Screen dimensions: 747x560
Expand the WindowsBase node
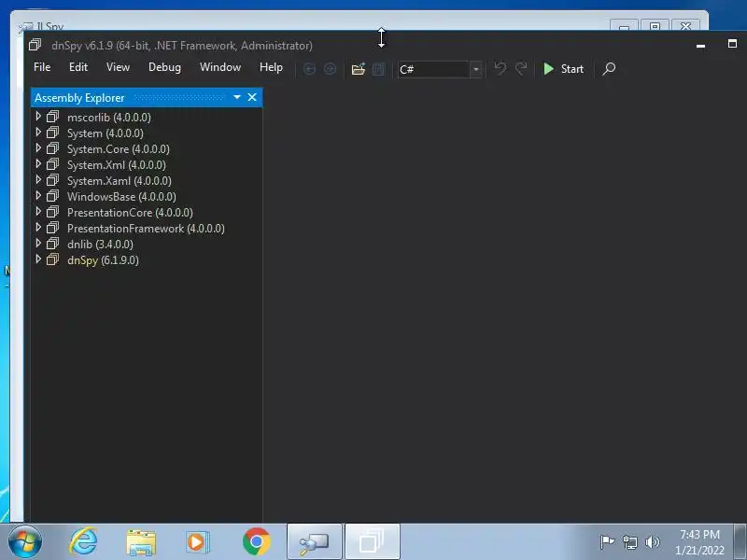pos(38,196)
